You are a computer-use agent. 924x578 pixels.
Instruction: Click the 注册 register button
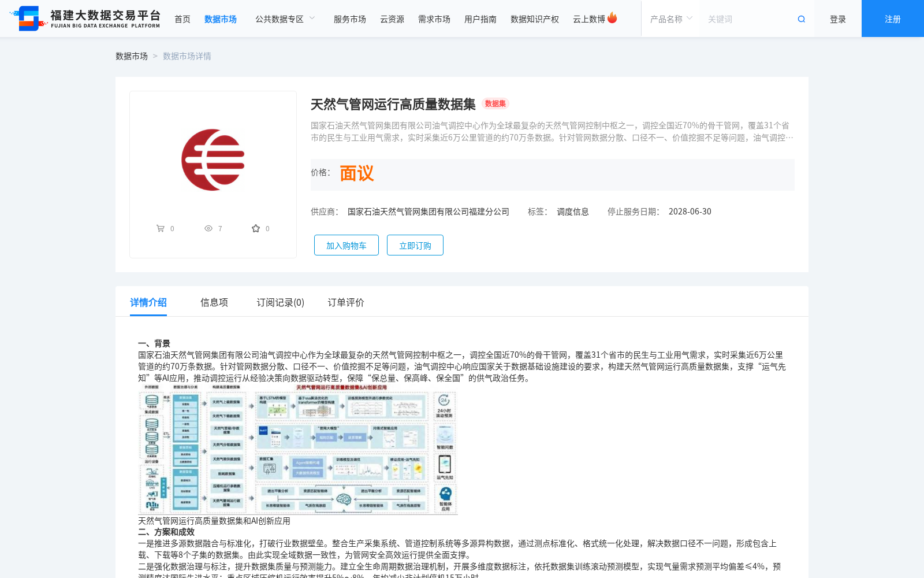pos(893,18)
